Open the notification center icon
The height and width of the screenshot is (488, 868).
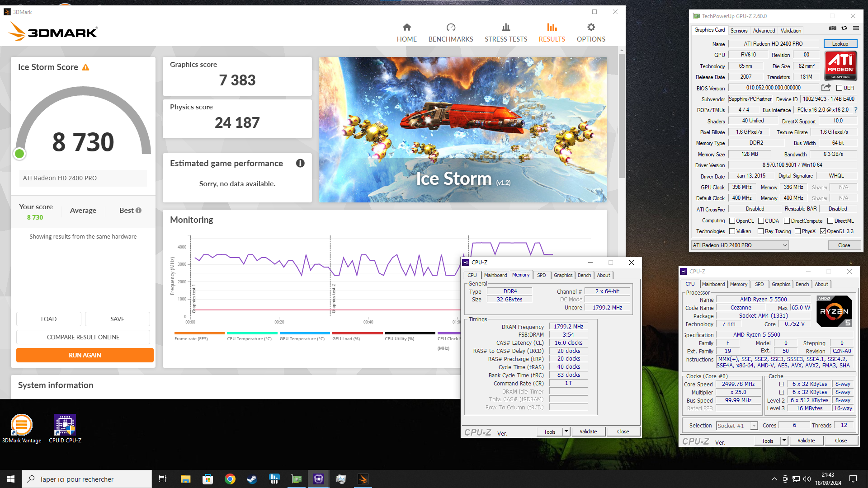pos(853,479)
